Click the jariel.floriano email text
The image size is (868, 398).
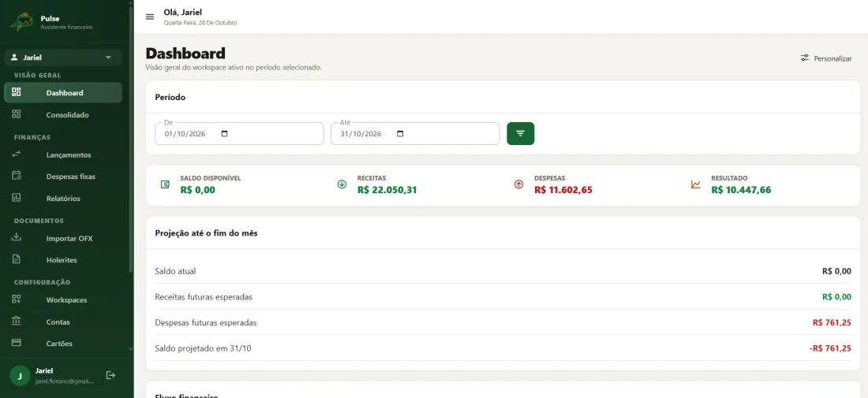tap(65, 381)
